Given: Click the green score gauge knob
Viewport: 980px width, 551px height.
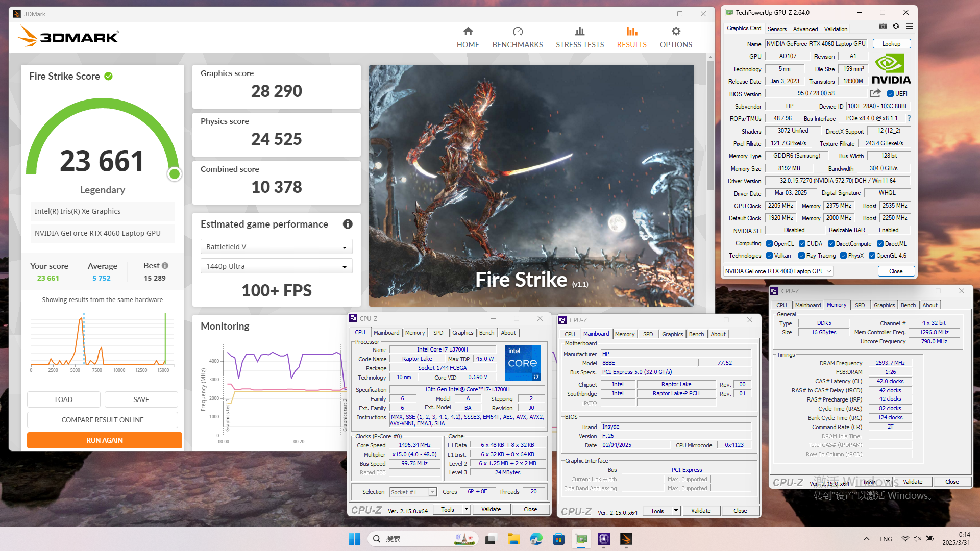Looking at the screenshot, I should point(175,174).
